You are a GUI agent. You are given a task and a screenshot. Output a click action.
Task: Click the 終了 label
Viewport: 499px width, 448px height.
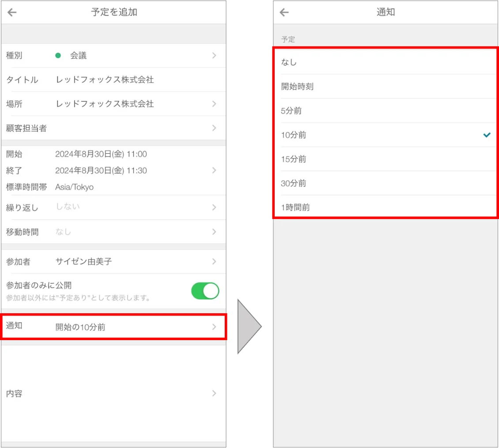click(x=14, y=171)
